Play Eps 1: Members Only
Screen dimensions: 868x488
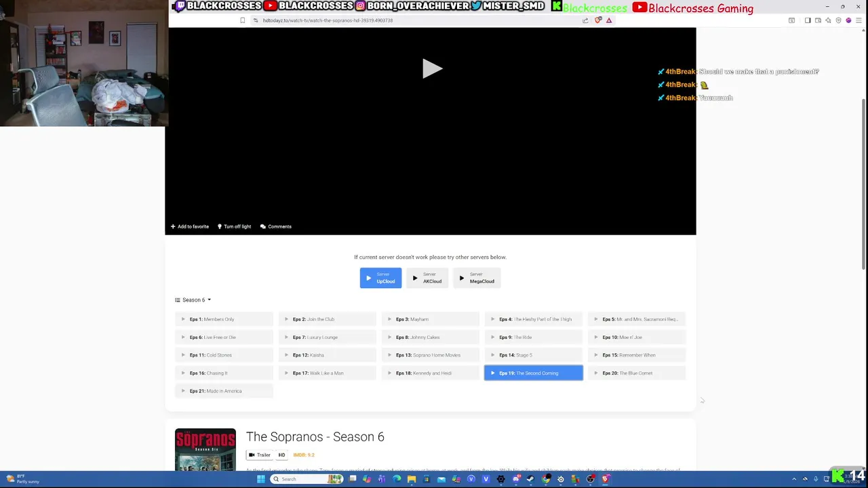224,319
